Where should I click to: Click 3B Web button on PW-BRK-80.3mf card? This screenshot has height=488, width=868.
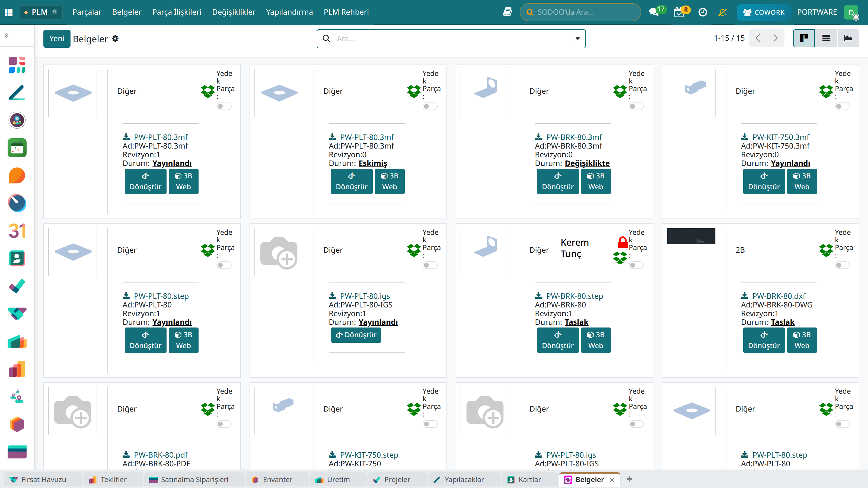(x=595, y=182)
